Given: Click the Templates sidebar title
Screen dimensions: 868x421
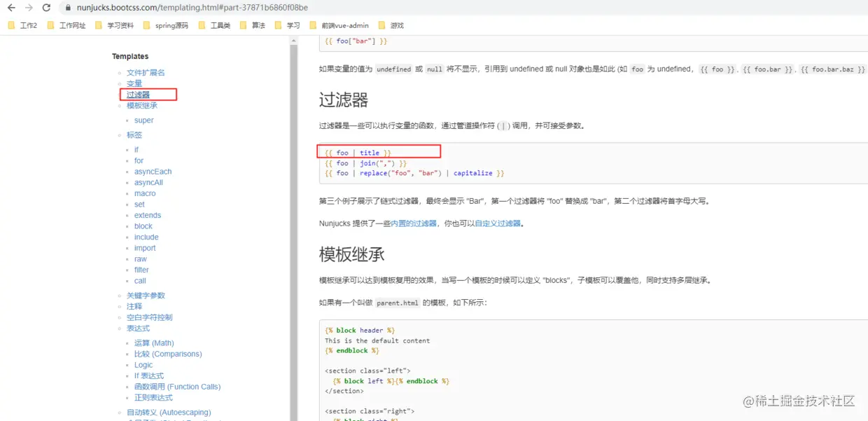Looking at the screenshot, I should pos(130,57).
